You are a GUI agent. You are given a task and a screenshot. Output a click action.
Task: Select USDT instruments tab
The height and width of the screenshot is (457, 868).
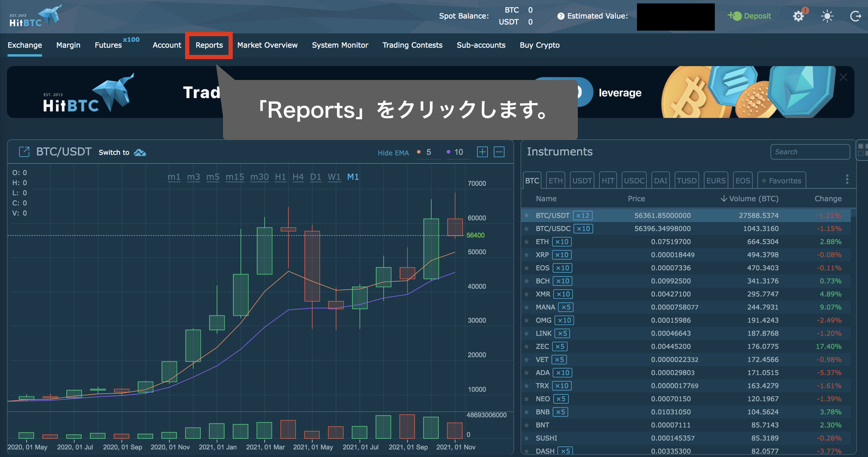[x=582, y=180]
